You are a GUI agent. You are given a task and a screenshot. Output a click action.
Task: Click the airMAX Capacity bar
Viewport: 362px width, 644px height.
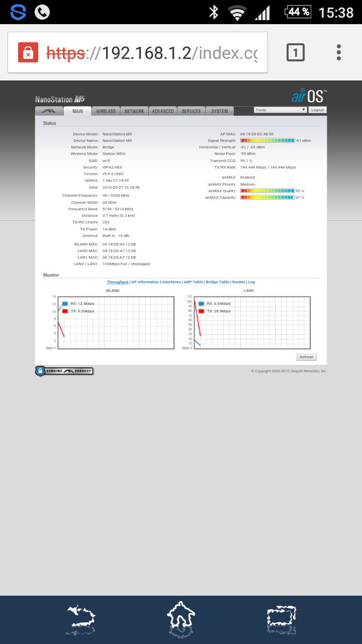[267, 197]
